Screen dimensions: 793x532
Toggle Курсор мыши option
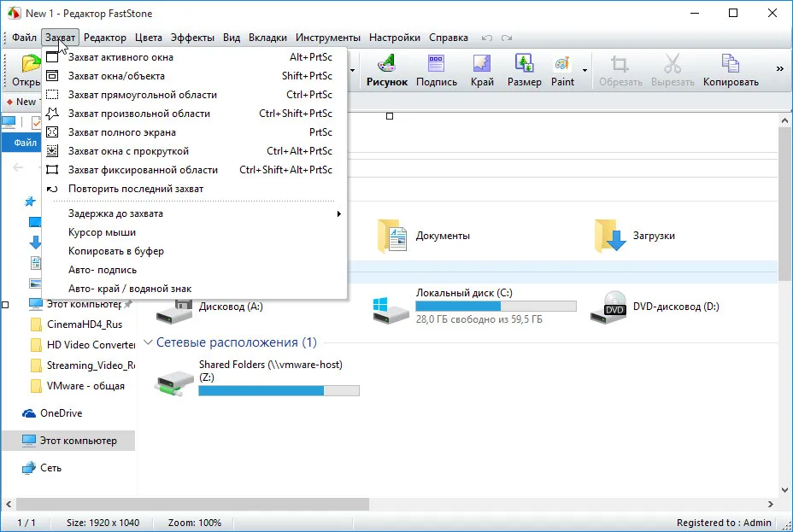pos(194,232)
